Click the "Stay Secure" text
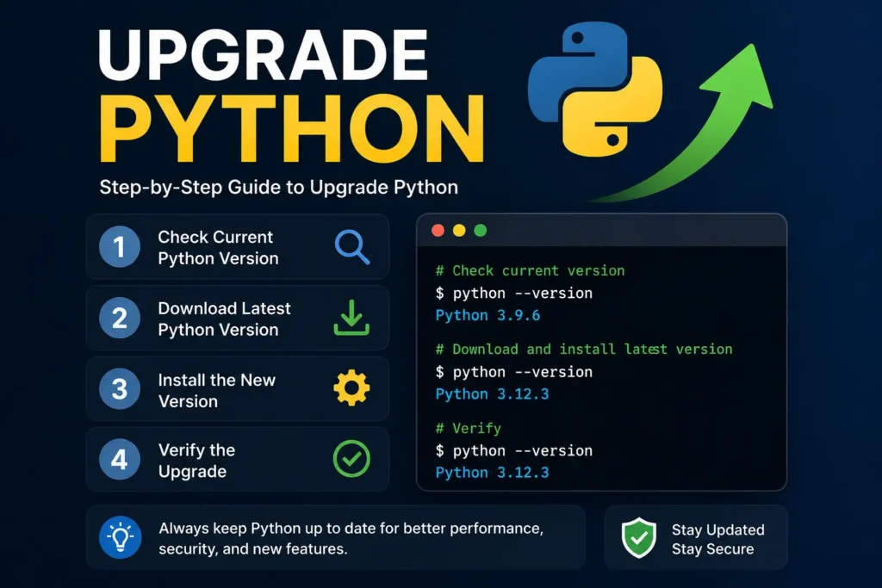Screen dimensions: 882x588 click(712, 548)
